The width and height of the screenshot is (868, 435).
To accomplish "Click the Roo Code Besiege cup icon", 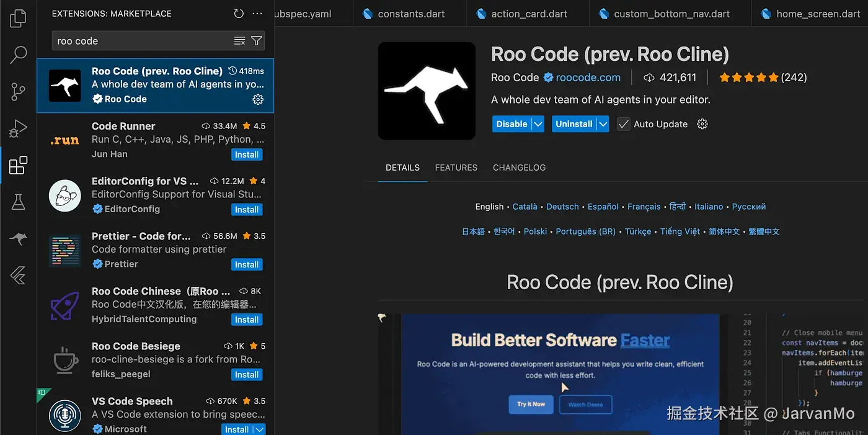I will point(64,360).
